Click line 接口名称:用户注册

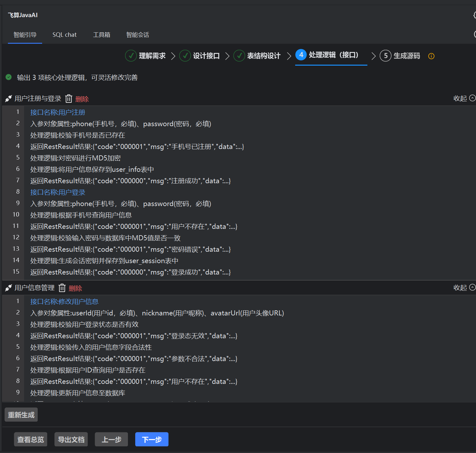(58, 112)
